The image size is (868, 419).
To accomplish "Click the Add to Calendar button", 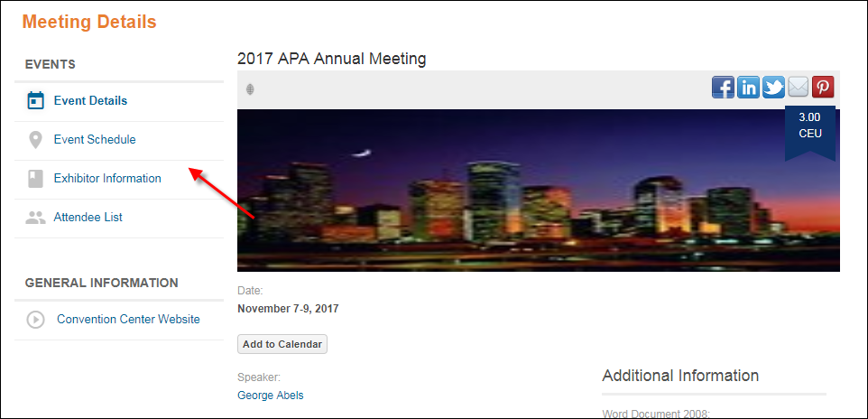I will (282, 344).
